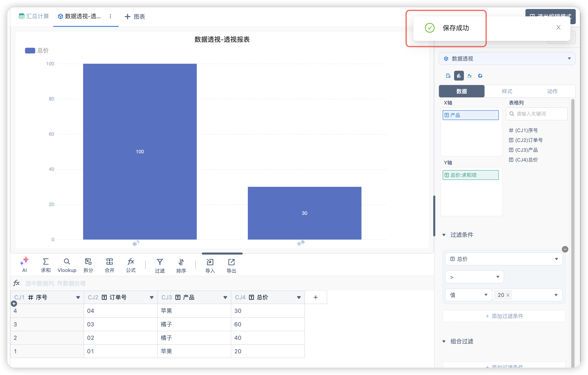The height and width of the screenshot is (375, 588).
Task: Click the cell with value 60
Action: [268, 324]
